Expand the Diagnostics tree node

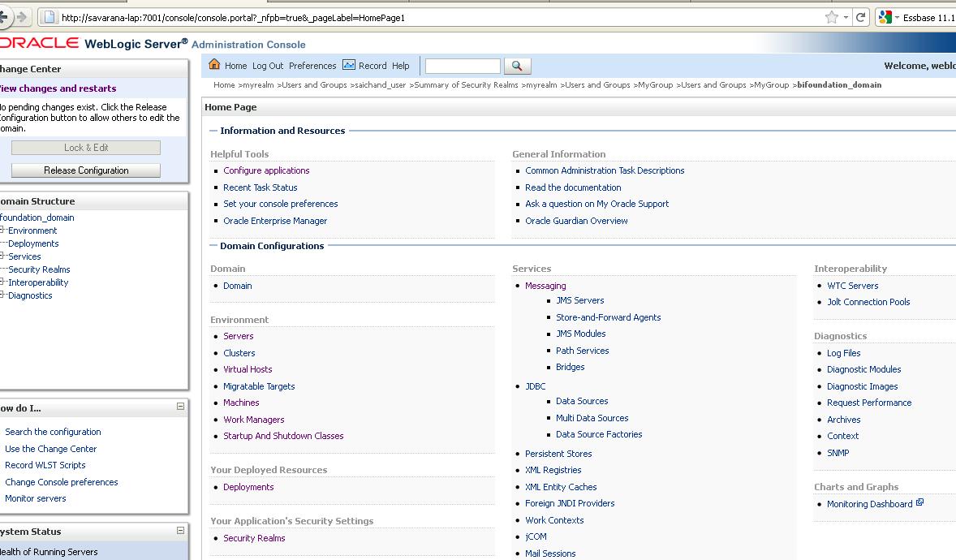point(2,295)
